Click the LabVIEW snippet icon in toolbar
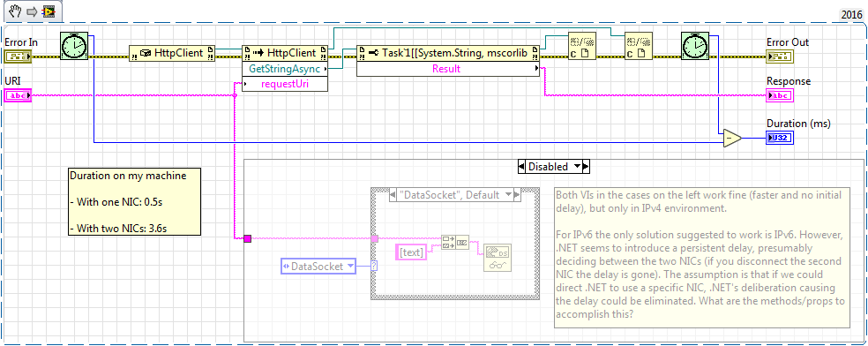This screenshot has height=346, width=868. click(x=49, y=11)
